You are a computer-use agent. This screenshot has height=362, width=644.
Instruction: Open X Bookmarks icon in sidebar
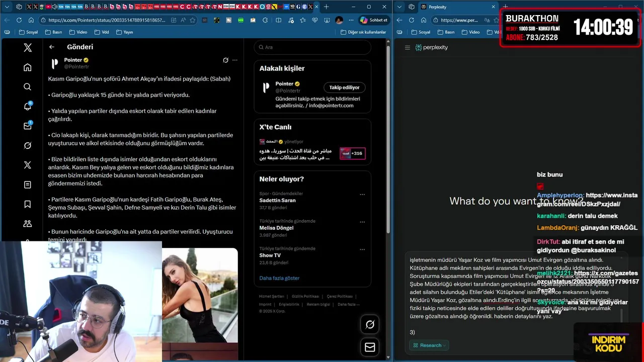28,204
